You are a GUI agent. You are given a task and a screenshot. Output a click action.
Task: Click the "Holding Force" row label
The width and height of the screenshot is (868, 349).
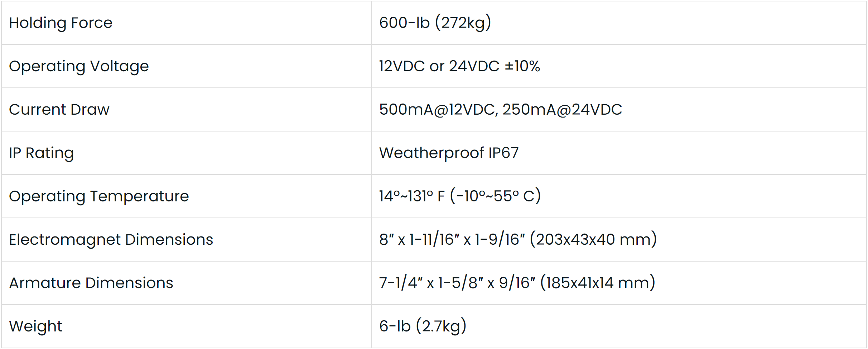[61, 23]
